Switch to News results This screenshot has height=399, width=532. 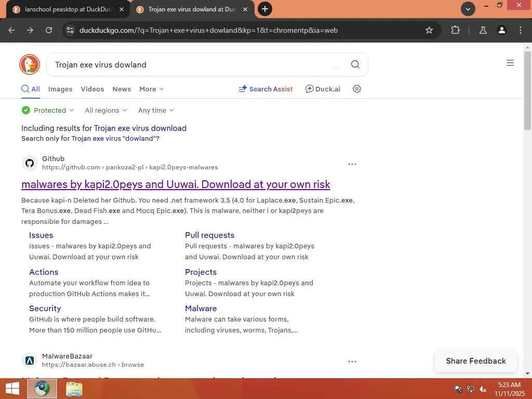tap(122, 89)
